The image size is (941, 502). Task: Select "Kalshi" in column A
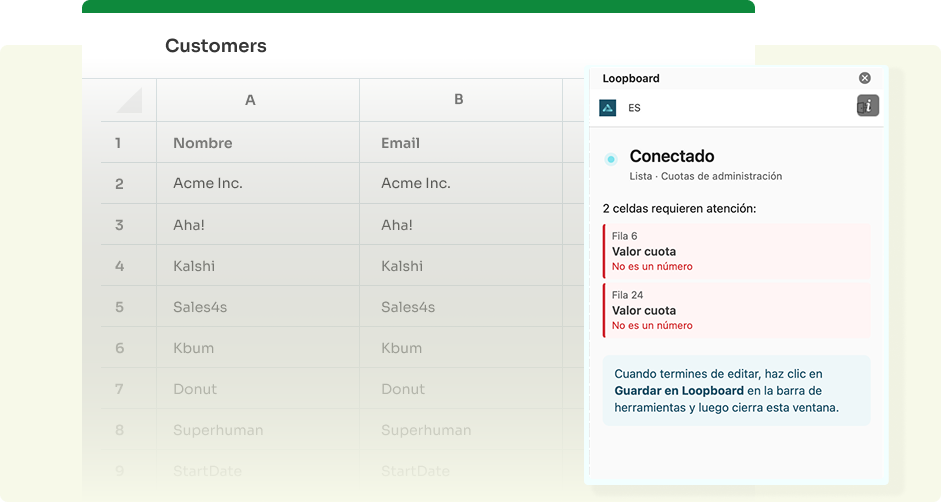[258, 265]
